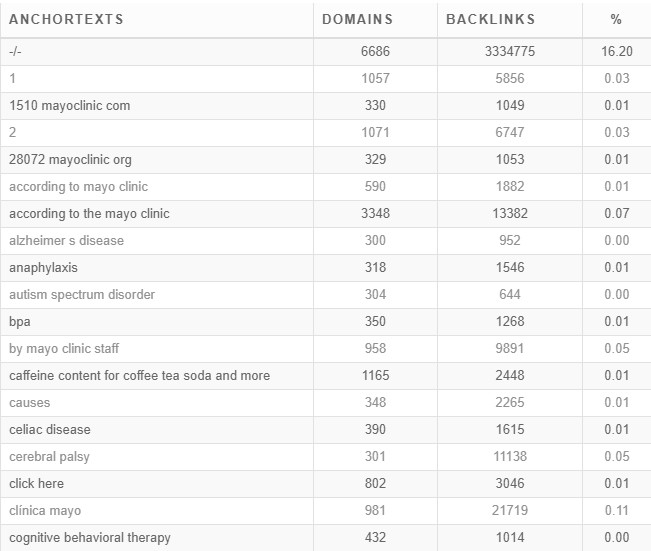651x551 pixels.
Task: Open 'autism spectrum disorder' anchor text
Action: tap(82, 294)
